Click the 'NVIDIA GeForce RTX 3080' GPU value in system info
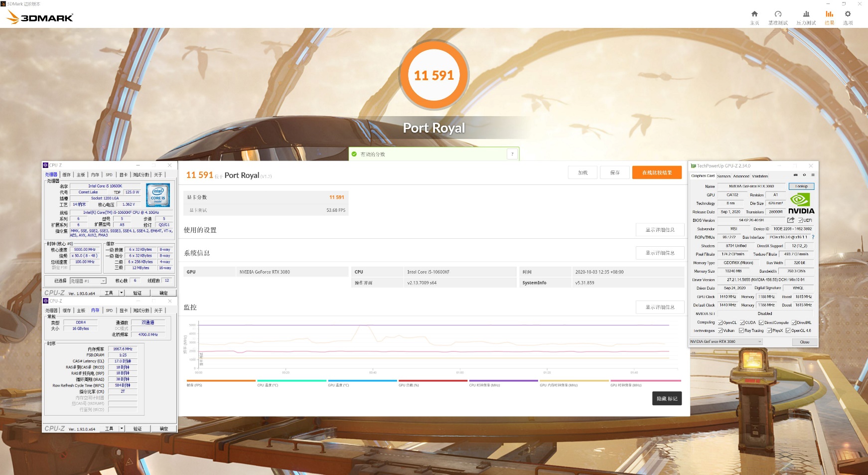 click(265, 272)
